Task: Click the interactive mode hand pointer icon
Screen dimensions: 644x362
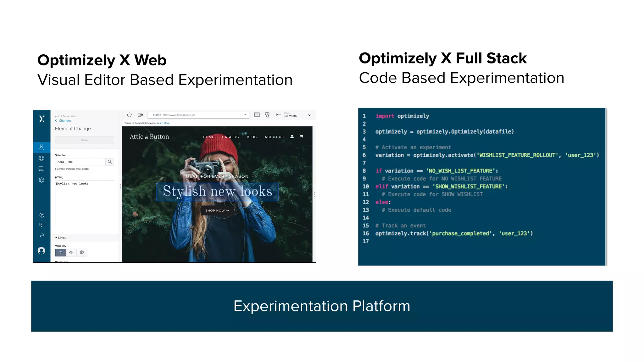Action: [x=267, y=115]
